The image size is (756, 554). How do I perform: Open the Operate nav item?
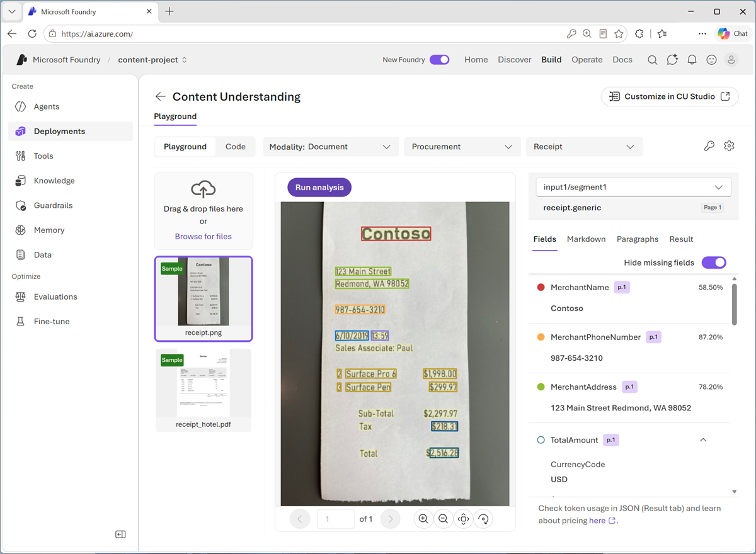[x=587, y=60]
